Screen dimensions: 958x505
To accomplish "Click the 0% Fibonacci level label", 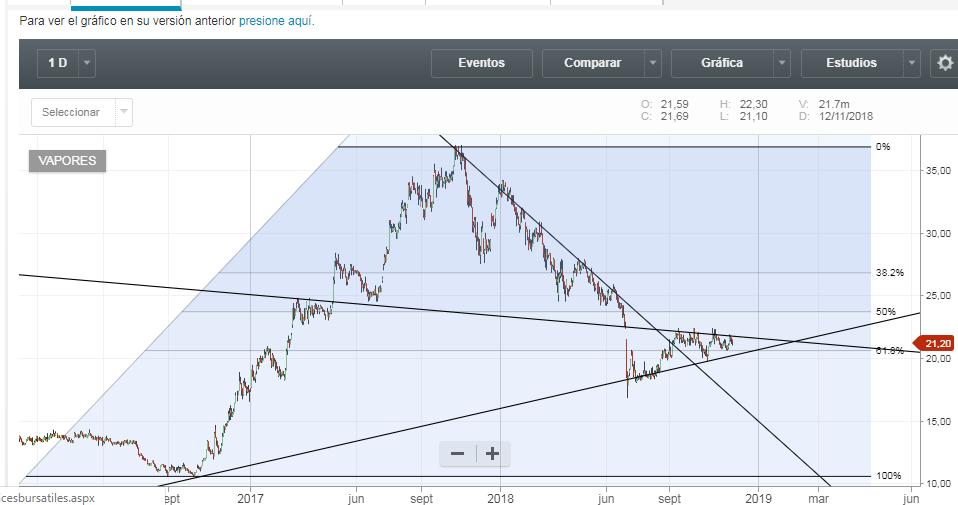I will click(883, 147).
